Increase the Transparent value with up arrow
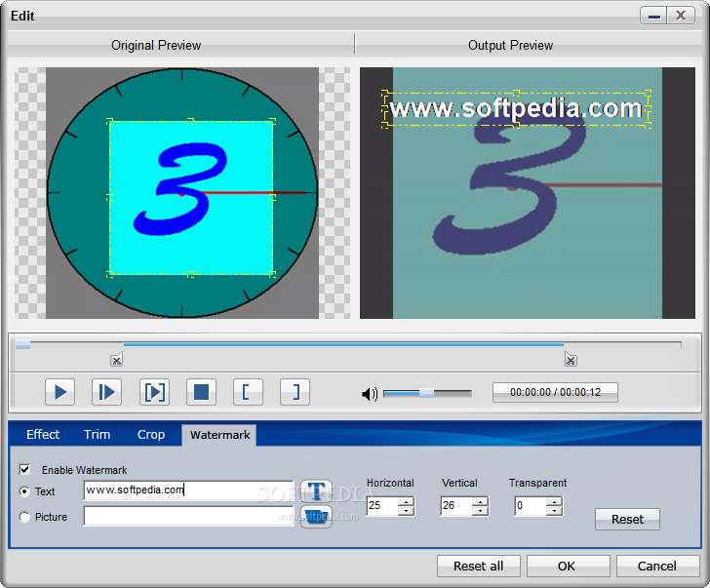 pos(554,501)
